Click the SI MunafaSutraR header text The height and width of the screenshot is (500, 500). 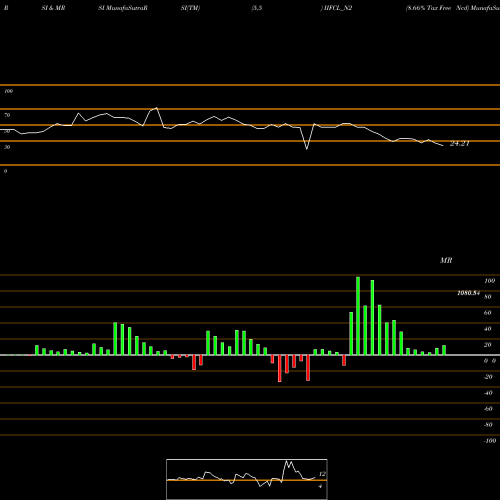(x=123, y=8)
